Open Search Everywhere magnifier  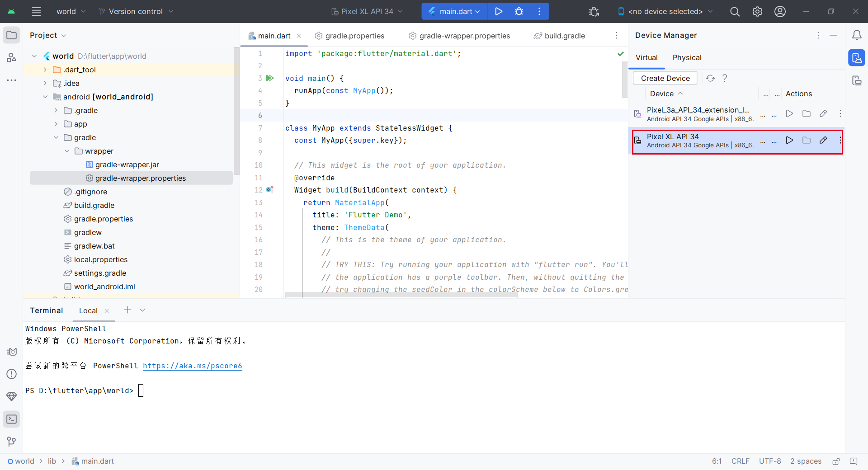(735, 11)
